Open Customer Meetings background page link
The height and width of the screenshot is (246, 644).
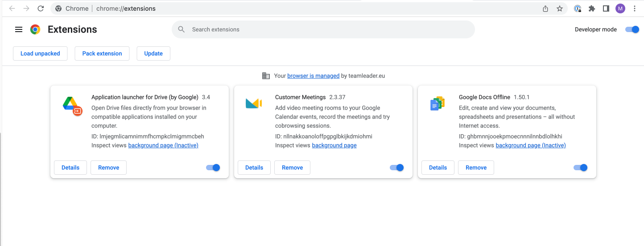334,145
